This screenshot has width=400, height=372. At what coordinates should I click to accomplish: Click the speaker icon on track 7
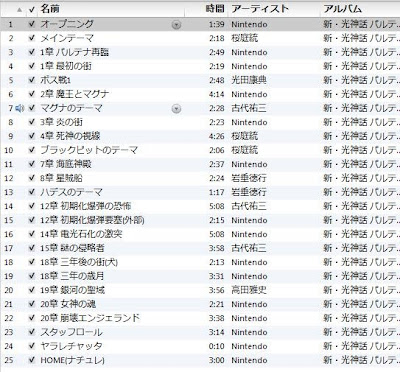20,108
